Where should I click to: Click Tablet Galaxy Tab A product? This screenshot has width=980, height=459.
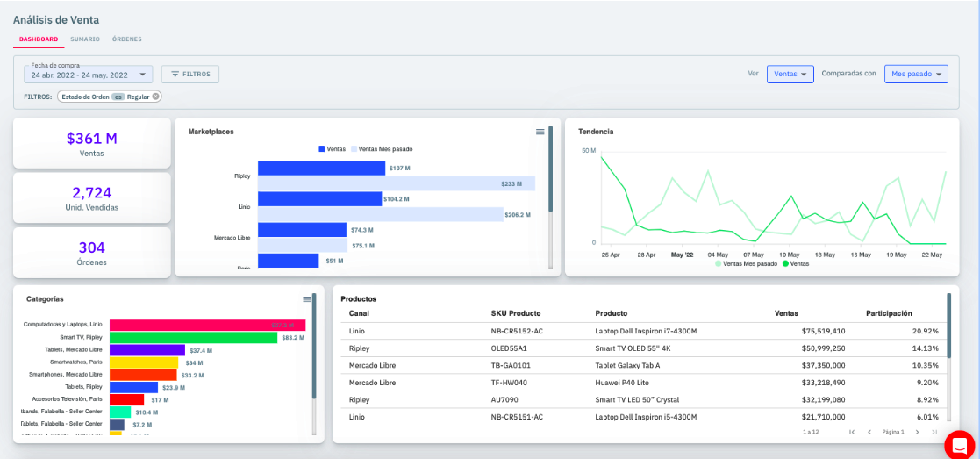point(627,365)
